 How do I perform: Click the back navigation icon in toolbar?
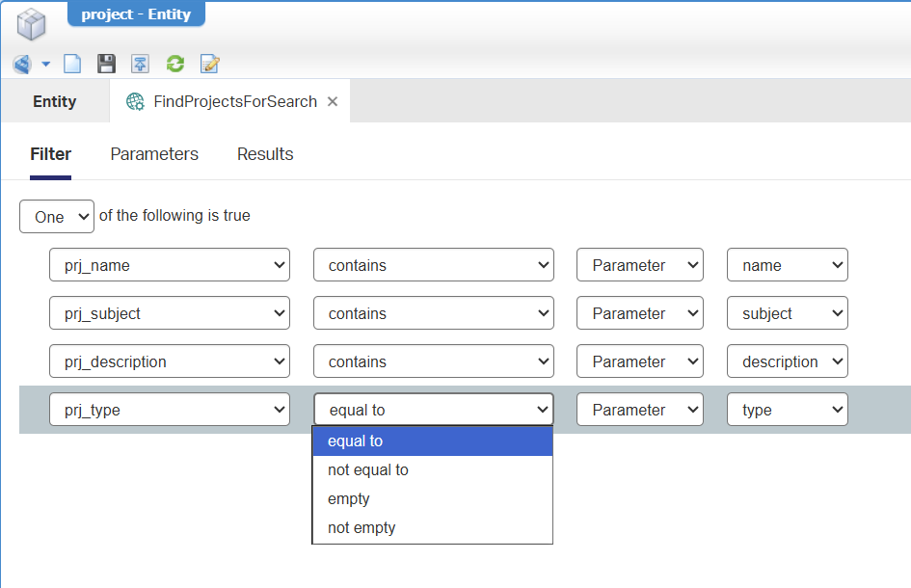tap(21, 65)
